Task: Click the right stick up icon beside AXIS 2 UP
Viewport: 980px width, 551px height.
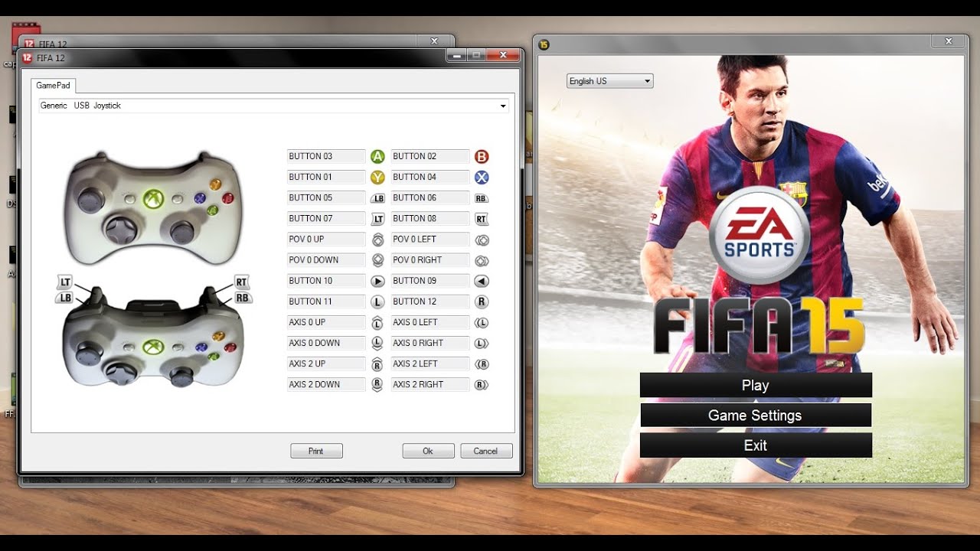Action: point(377,364)
